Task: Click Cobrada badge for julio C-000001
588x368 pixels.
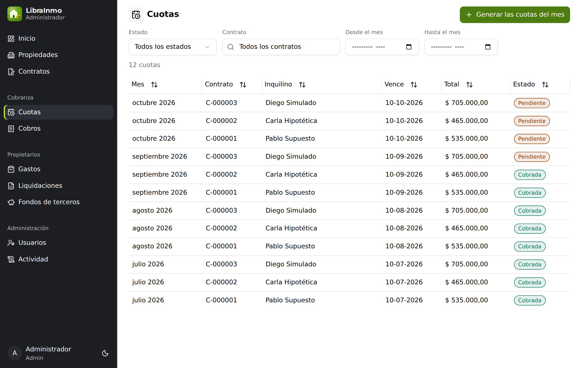Action: tap(529, 300)
